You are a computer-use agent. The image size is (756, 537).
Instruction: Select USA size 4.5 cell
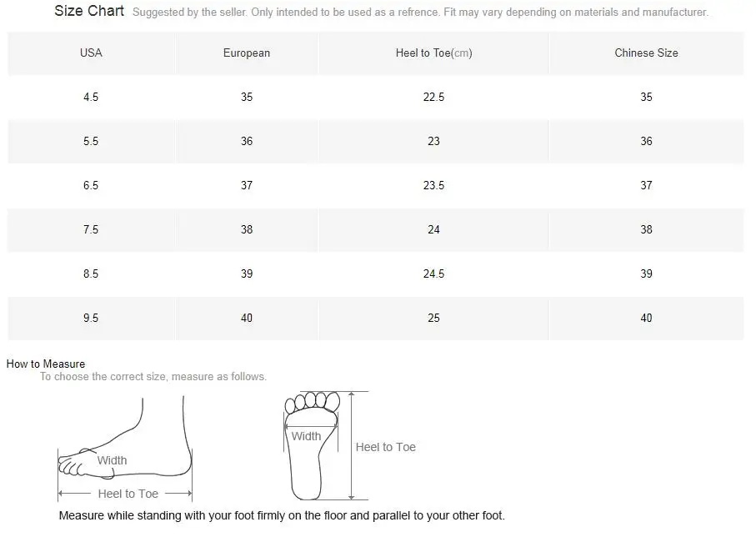click(x=91, y=97)
